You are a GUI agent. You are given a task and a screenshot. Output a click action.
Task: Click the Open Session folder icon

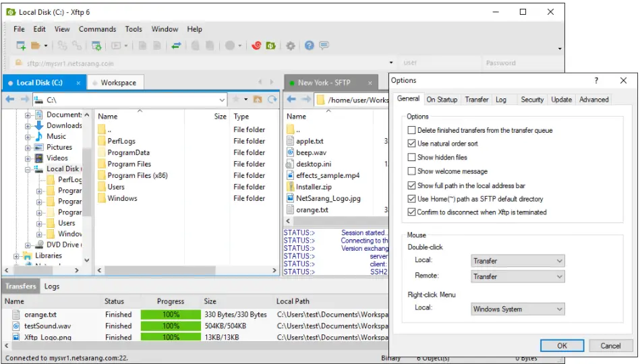pyautogui.click(x=36, y=46)
